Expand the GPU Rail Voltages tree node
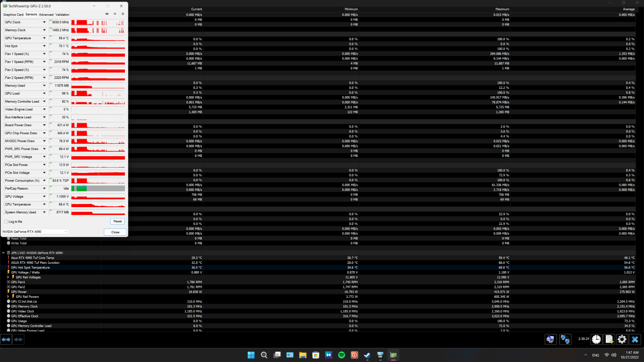644x362 pixels. (x=8, y=277)
